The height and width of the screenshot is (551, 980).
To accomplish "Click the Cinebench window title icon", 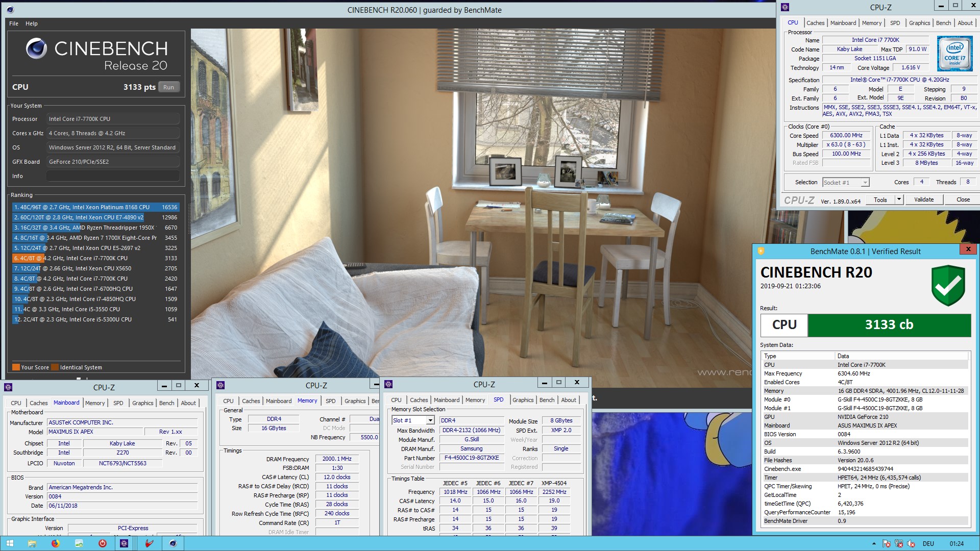I will click(10, 10).
